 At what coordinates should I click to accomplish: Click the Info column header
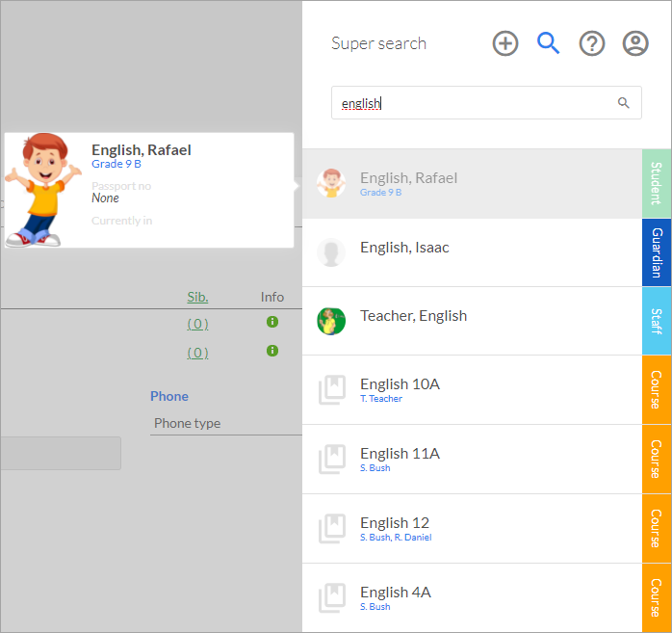coord(272,297)
